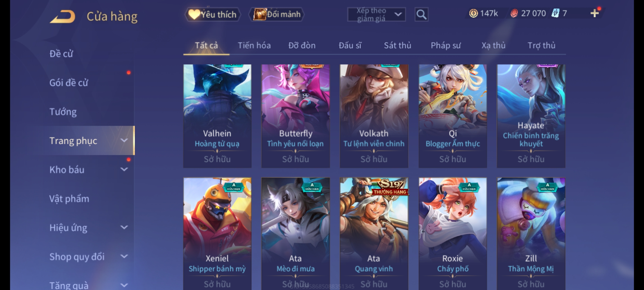The image size is (644, 290).
Task: Select the Roxie Cháy phố skin card
Action: (x=453, y=234)
